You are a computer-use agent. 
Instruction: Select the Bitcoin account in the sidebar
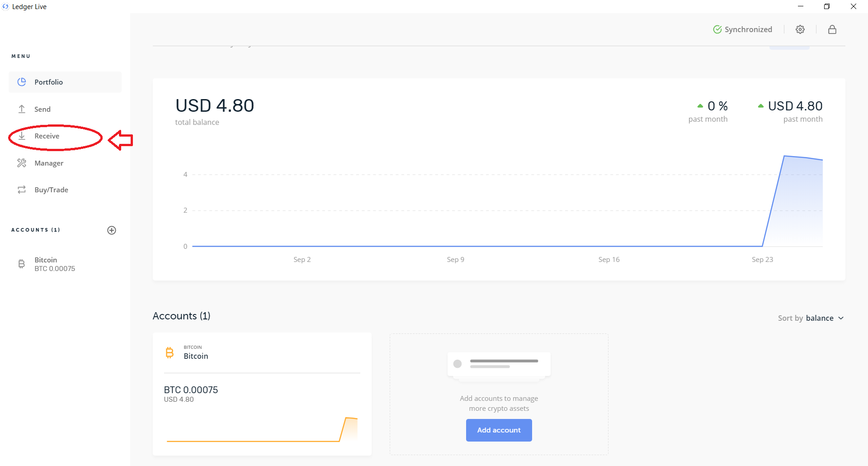coord(65,264)
